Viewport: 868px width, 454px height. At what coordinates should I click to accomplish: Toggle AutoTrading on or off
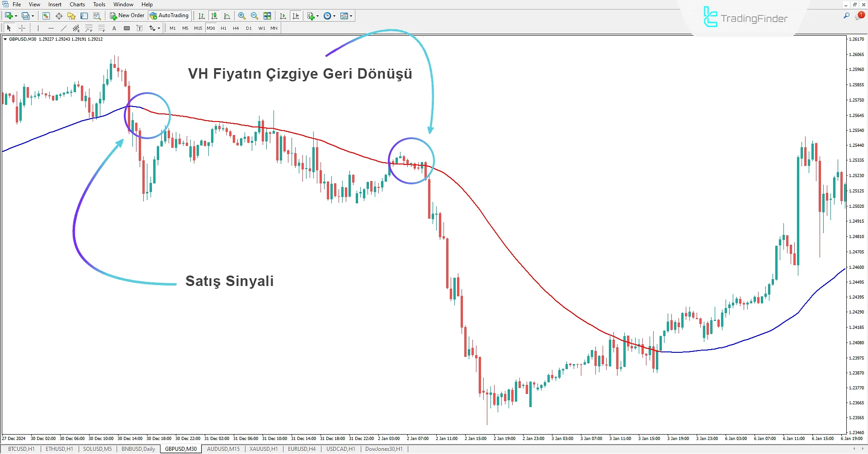[x=169, y=16]
